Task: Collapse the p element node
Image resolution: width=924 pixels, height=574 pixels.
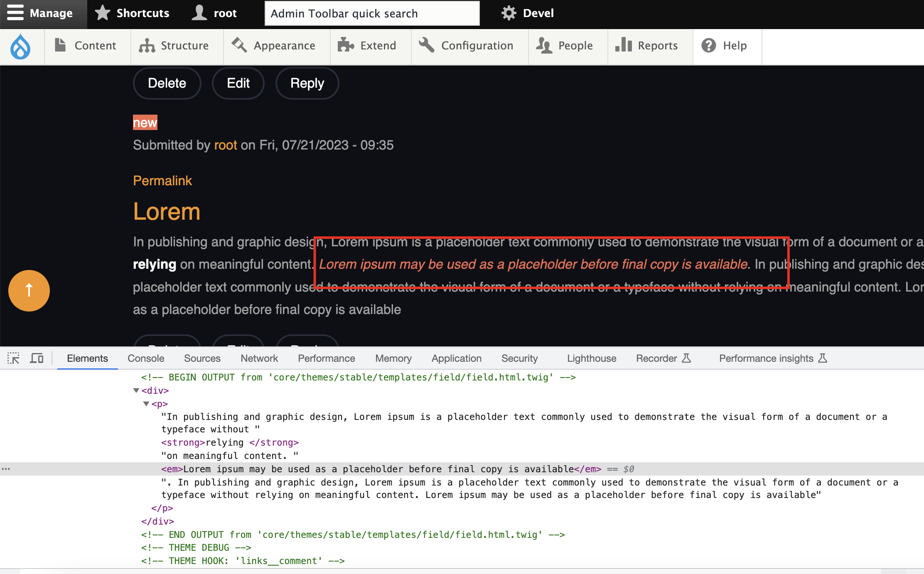Action: click(x=146, y=404)
